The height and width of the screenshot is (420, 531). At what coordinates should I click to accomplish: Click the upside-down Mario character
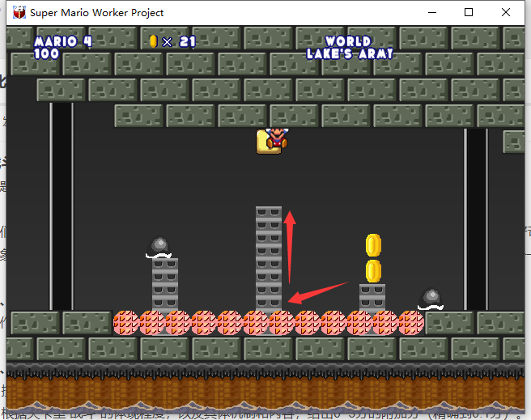277,138
